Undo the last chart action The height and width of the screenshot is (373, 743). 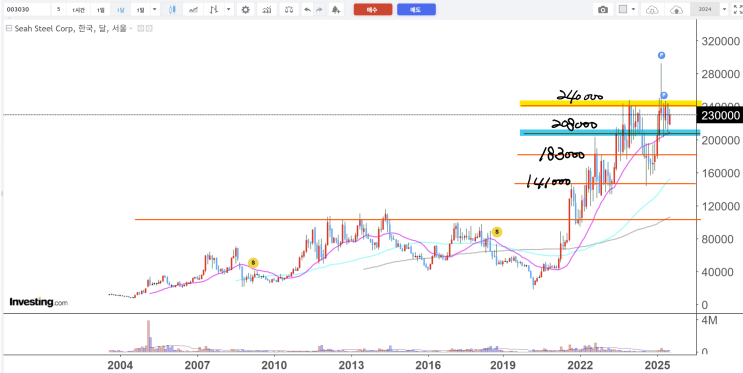click(308, 9)
